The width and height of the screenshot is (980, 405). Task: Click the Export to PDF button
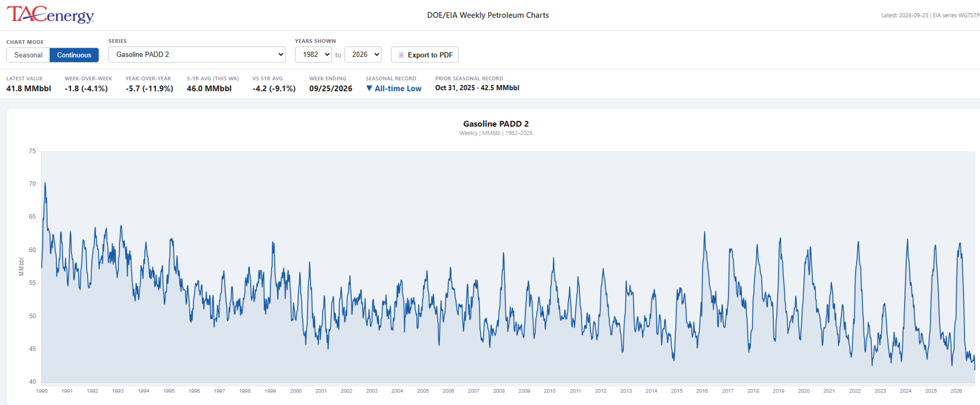tap(425, 55)
